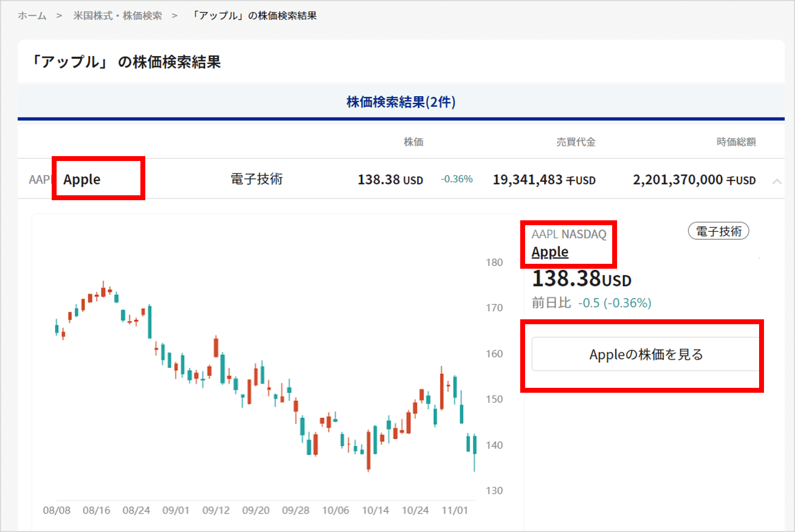The image size is (795, 532).
Task: Click the 電子技術 sector tag badge
Action: click(719, 231)
